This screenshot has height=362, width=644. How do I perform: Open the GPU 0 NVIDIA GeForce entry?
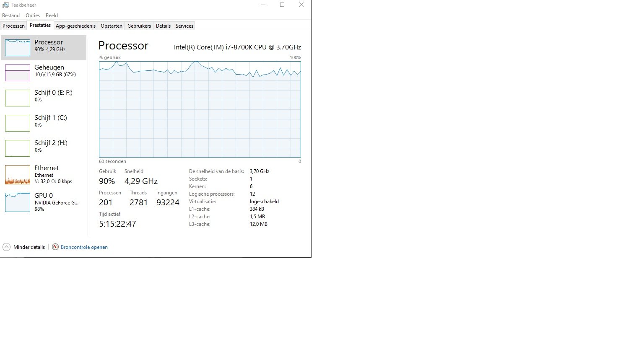click(x=44, y=202)
